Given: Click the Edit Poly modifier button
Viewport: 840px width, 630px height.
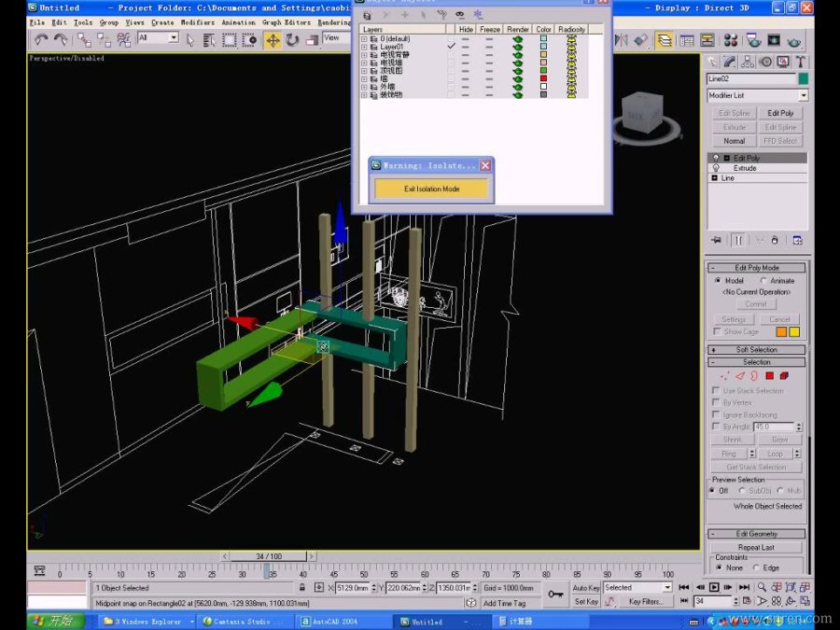Looking at the screenshot, I should [780, 113].
